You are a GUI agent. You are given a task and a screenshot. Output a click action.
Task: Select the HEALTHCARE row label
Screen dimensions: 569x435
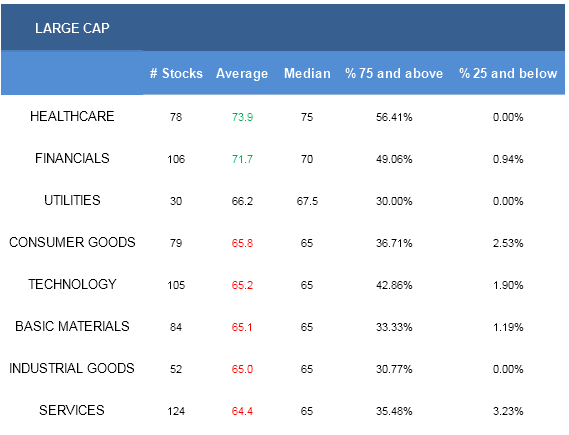tap(72, 116)
